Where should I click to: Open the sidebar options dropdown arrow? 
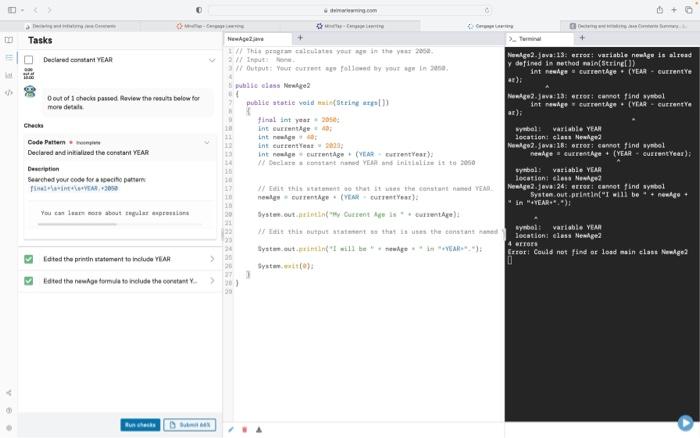(x=22, y=10)
